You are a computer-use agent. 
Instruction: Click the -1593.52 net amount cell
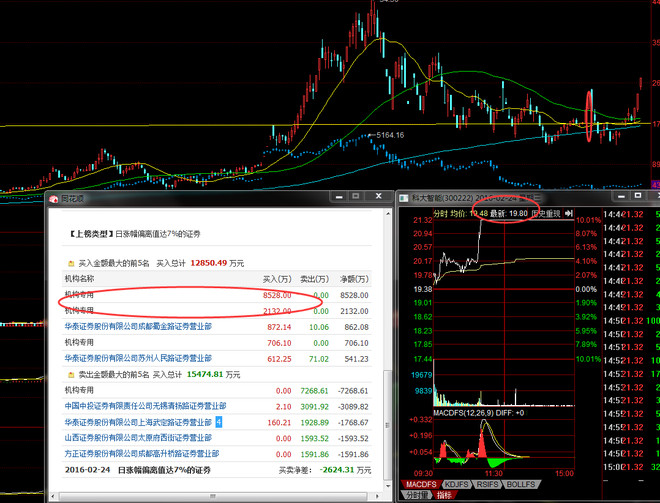click(353, 439)
